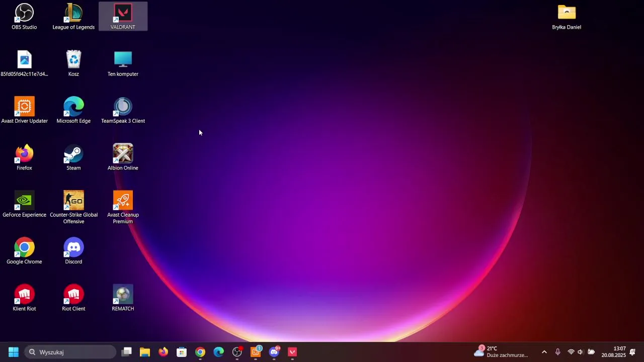Switch to Discord in the taskbar
This screenshot has height=362, width=644.
[x=274, y=352]
